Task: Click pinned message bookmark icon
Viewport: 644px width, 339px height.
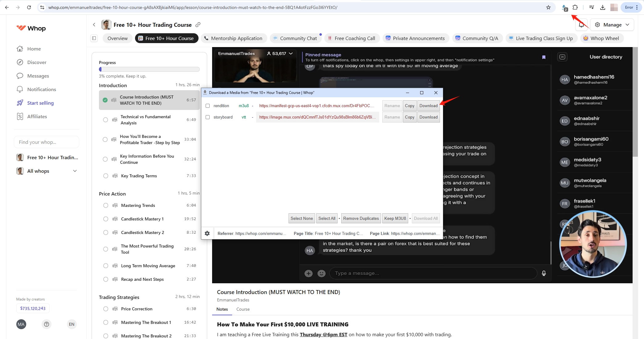Action: point(544,57)
